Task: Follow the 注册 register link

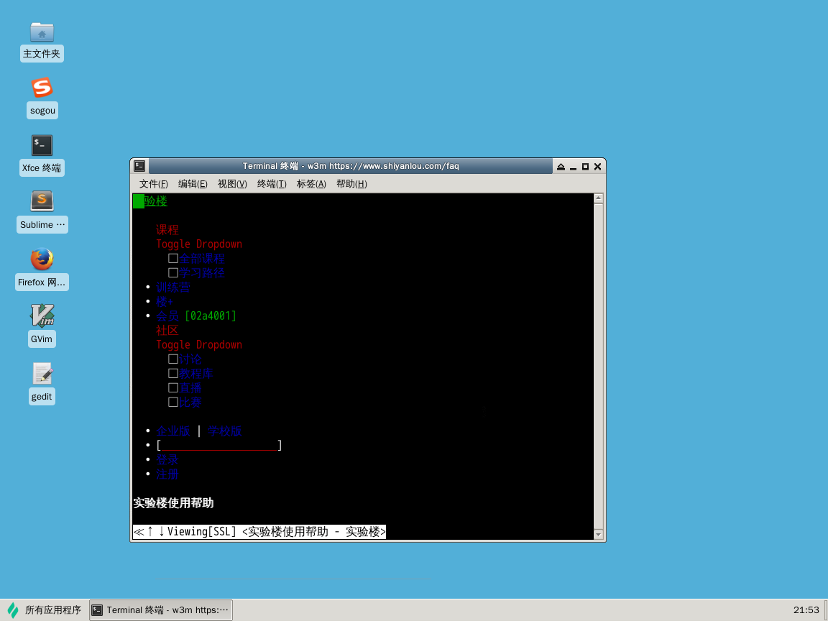Action: [167, 474]
